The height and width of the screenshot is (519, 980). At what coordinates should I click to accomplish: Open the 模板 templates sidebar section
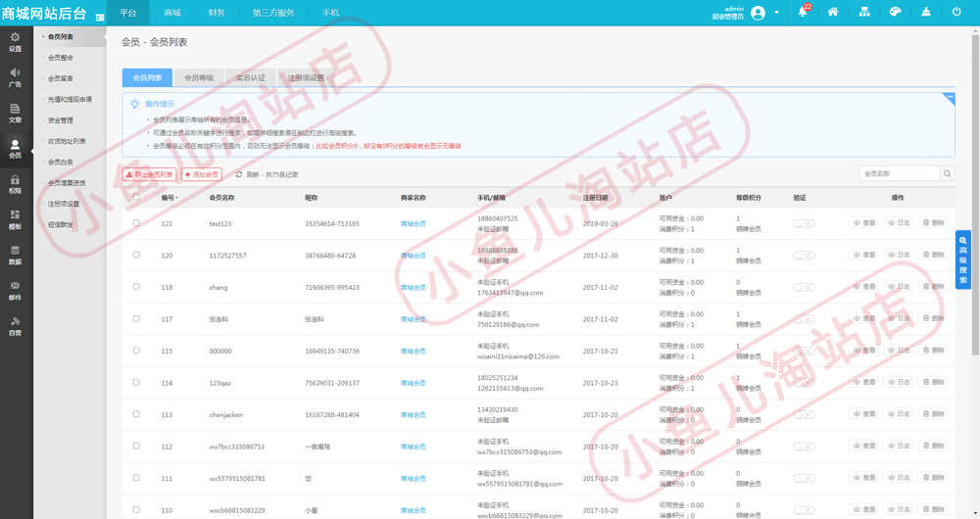point(15,220)
